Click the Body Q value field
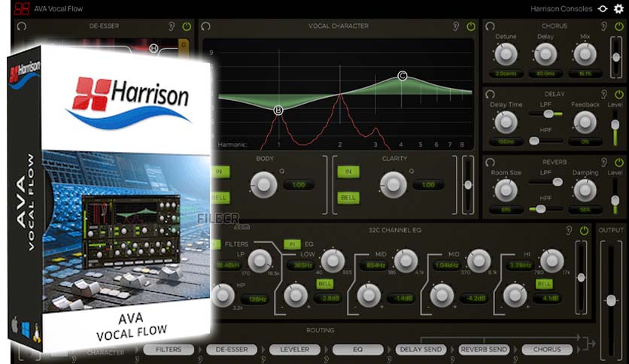Viewport: 629px width, 364px height. 299,185
